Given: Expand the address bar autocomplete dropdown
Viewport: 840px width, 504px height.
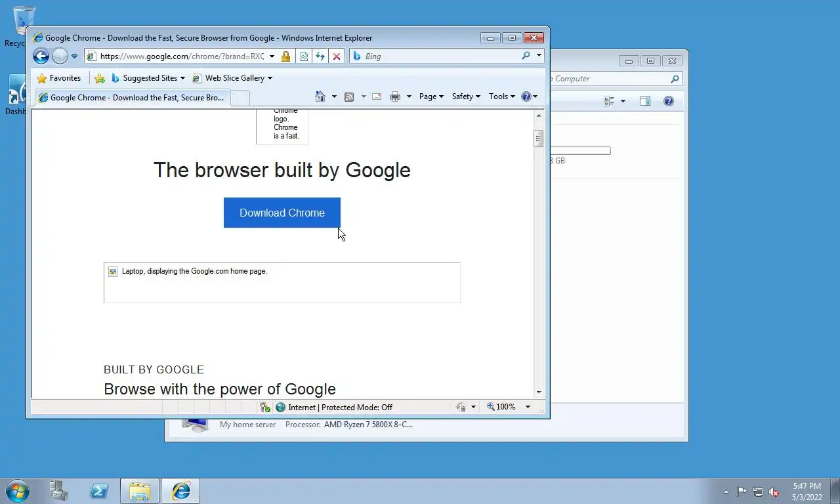Looking at the screenshot, I should (x=272, y=56).
